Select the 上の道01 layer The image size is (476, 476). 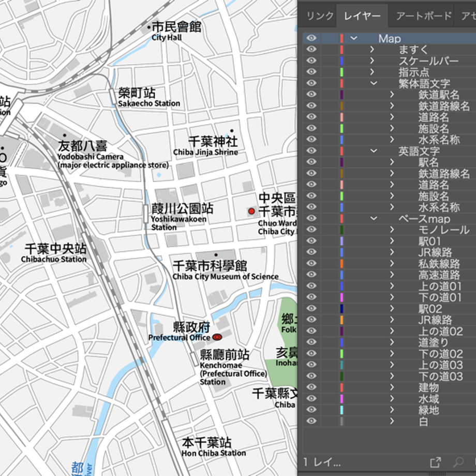pos(440,286)
